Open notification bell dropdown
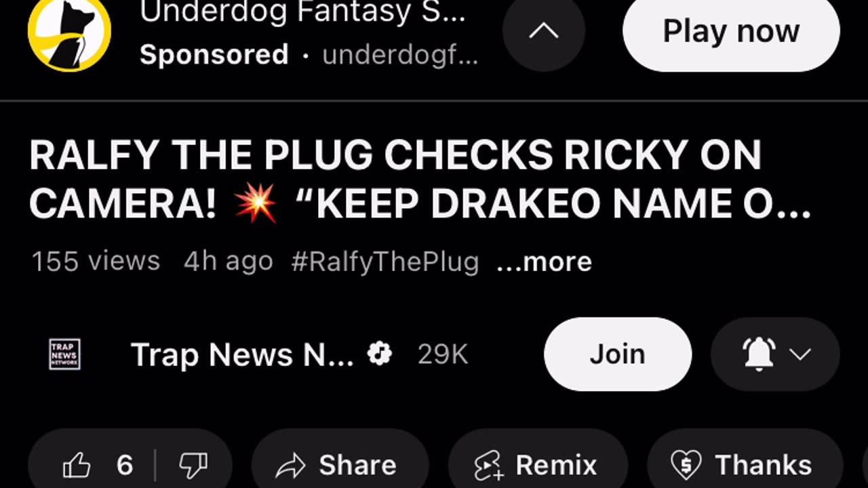 pyautogui.click(x=775, y=354)
